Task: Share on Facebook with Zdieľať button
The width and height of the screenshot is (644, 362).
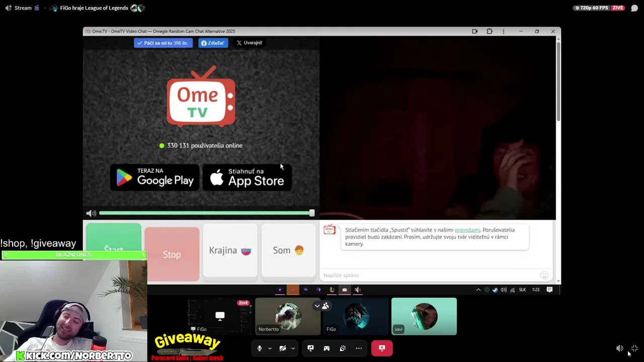Action: (x=213, y=43)
